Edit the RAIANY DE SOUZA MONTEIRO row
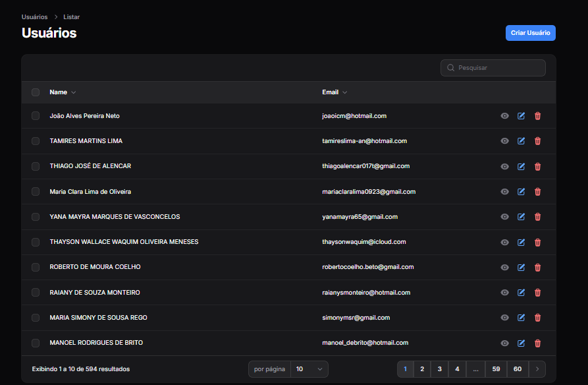Screen dimensions: 588x385 coord(521,293)
